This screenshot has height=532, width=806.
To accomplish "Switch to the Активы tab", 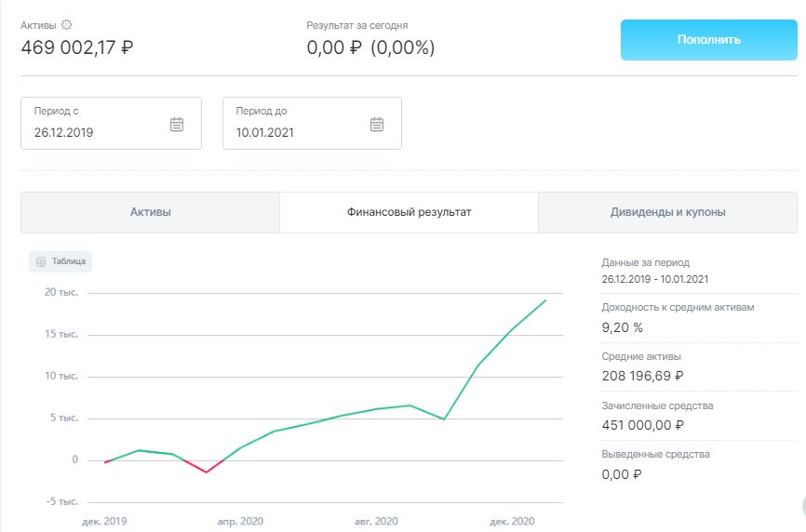I will coord(150,212).
